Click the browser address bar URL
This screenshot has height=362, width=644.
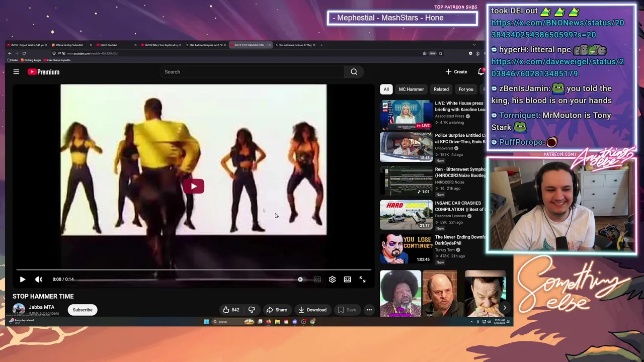pos(92,53)
